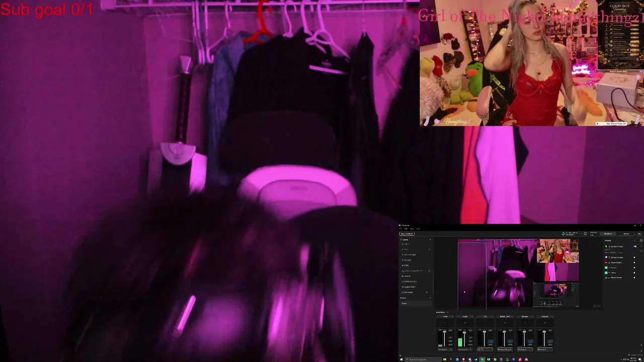Select the webcam source in preview canvas

point(557,251)
